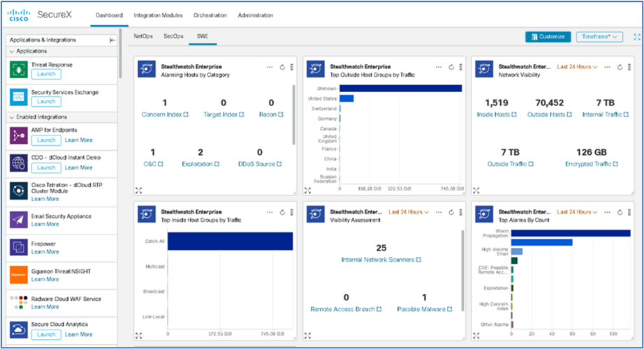The height and width of the screenshot is (349, 644).
Task: Open more options on Top Outside Host Groups
Action: [x=438, y=67]
